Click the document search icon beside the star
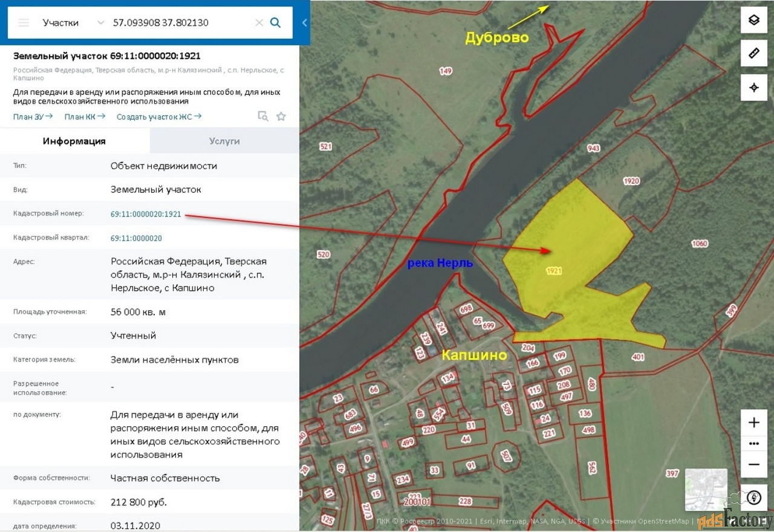This screenshot has height=532, width=774. tap(263, 117)
